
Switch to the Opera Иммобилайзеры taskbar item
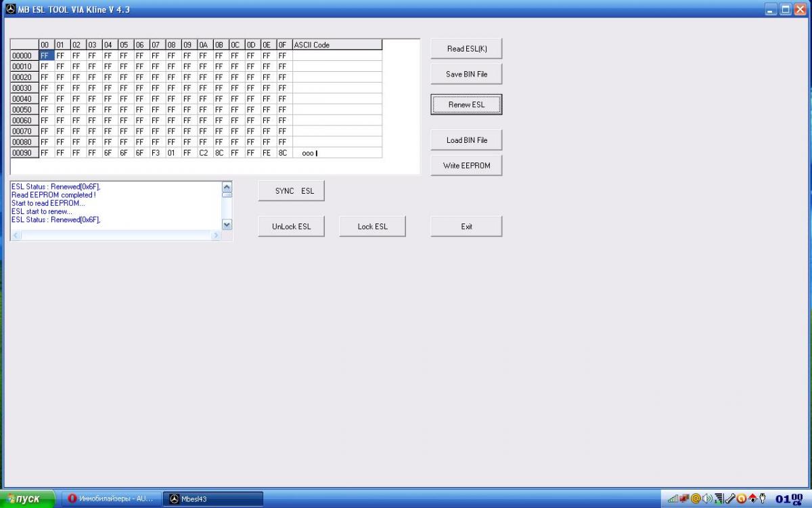(x=112, y=499)
